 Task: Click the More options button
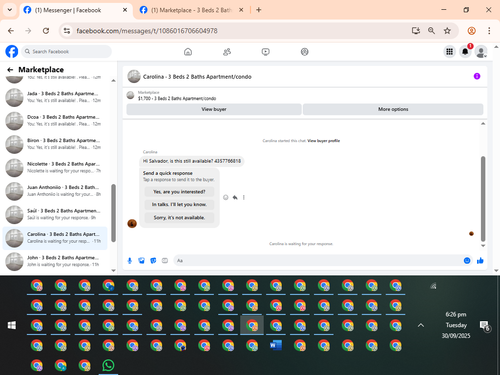(393, 109)
